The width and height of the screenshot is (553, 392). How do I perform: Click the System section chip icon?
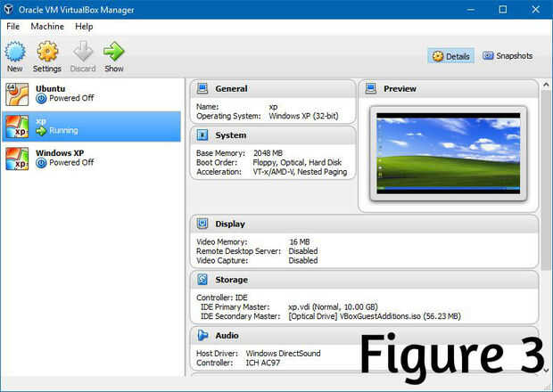click(x=202, y=135)
